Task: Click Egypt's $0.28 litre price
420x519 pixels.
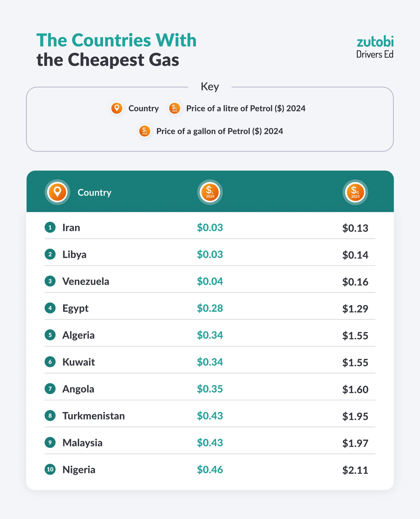Action: (210, 308)
